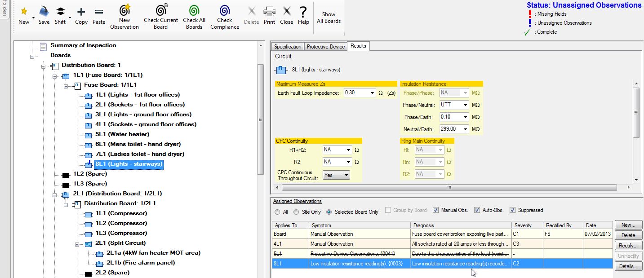The width and height of the screenshot is (644, 278).
Task: Select the Selected Board Only radio button
Action: point(329,212)
